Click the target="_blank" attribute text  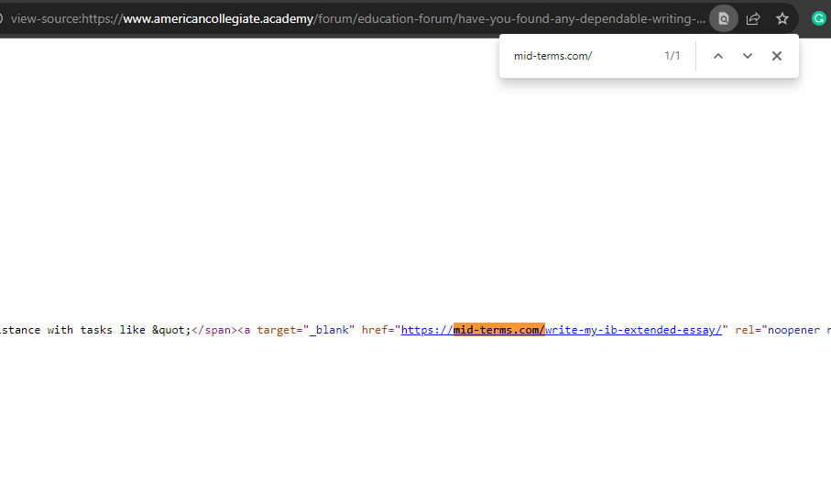click(x=306, y=330)
